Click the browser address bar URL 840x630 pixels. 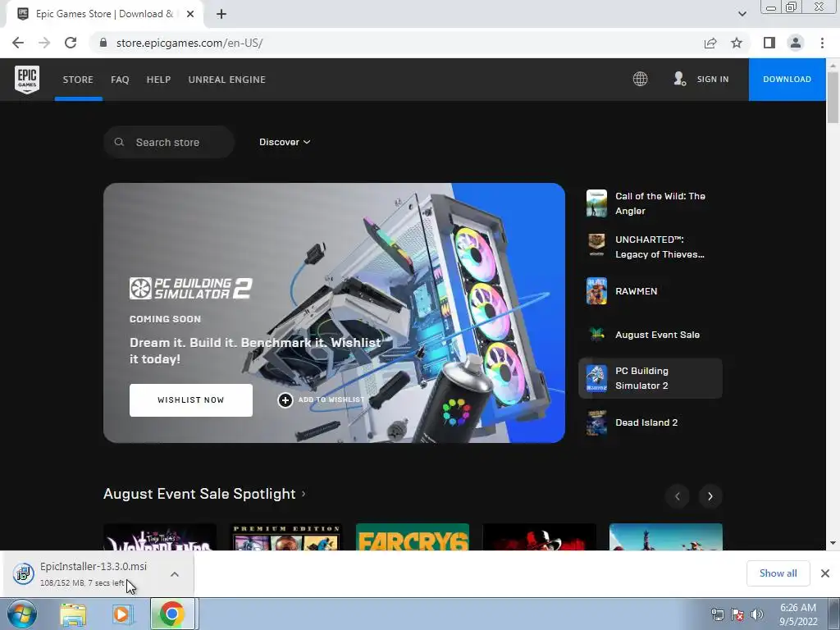(189, 43)
